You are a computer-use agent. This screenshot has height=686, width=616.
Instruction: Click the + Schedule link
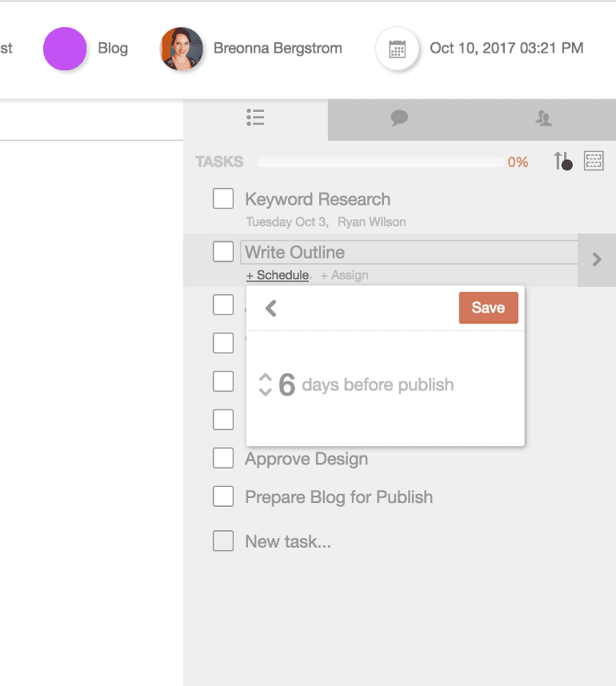point(277,275)
